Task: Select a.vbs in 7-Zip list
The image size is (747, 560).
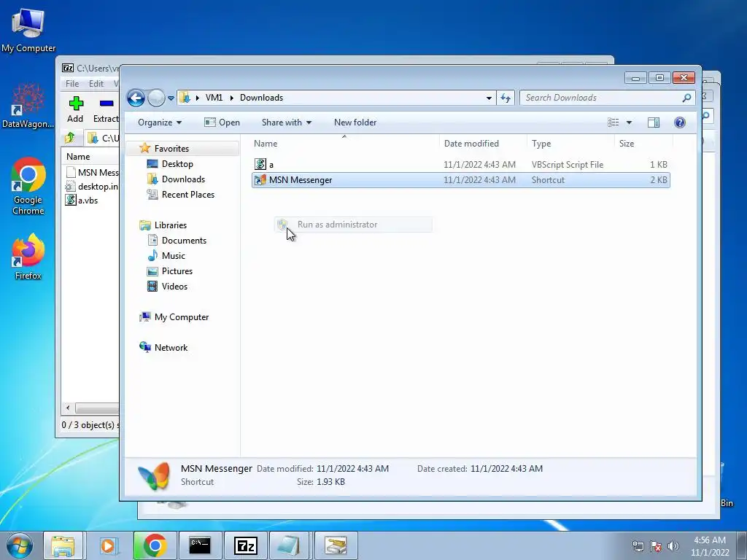Action: (82, 200)
